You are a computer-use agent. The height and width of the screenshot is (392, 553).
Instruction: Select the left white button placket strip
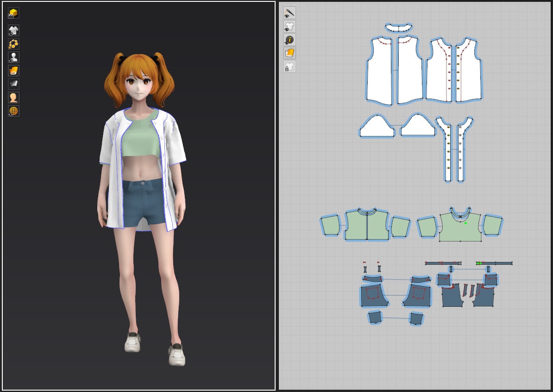coord(447,155)
